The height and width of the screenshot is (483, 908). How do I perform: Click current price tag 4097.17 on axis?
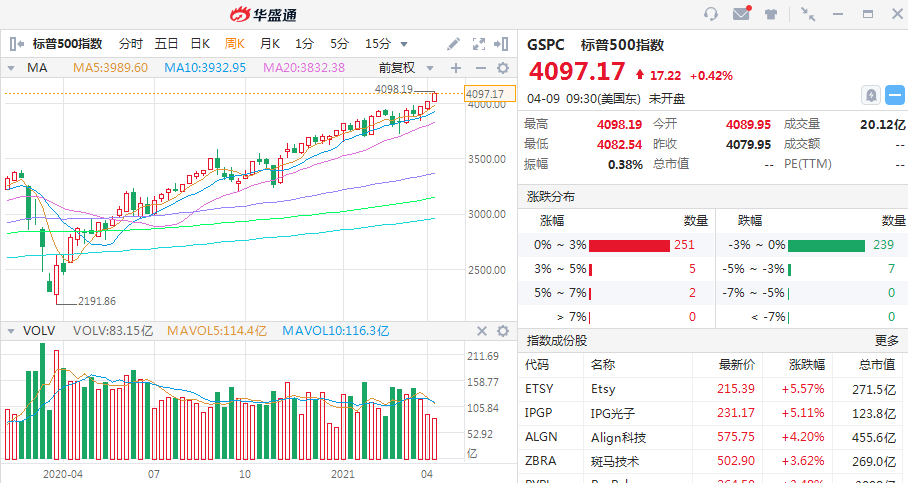coord(490,94)
